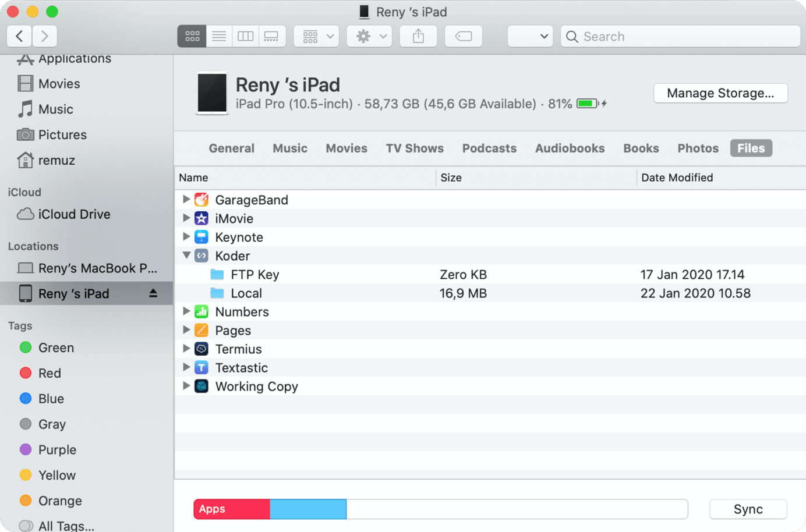The height and width of the screenshot is (532, 806).
Task: Expand the Numbers row
Action: click(186, 311)
